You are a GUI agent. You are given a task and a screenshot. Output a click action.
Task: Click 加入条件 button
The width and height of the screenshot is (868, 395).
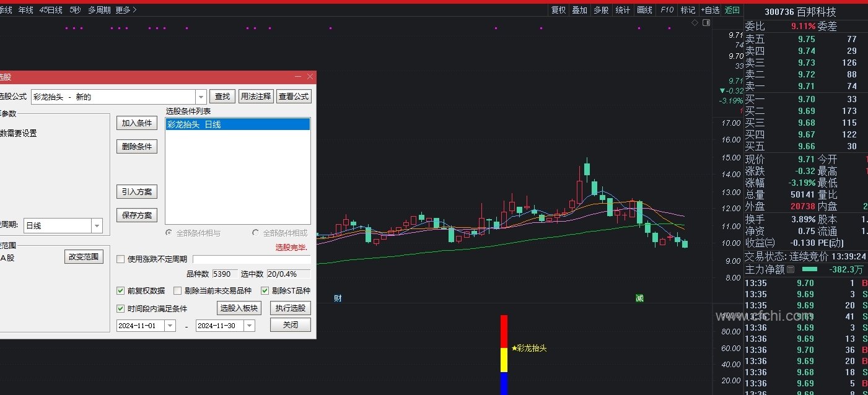[137, 123]
